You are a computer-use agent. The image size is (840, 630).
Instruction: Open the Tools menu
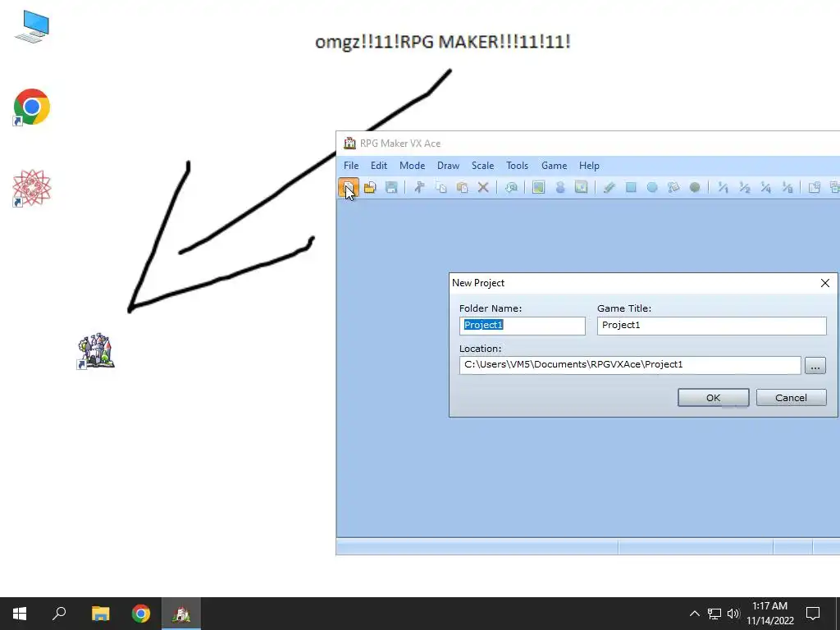pos(517,166)
